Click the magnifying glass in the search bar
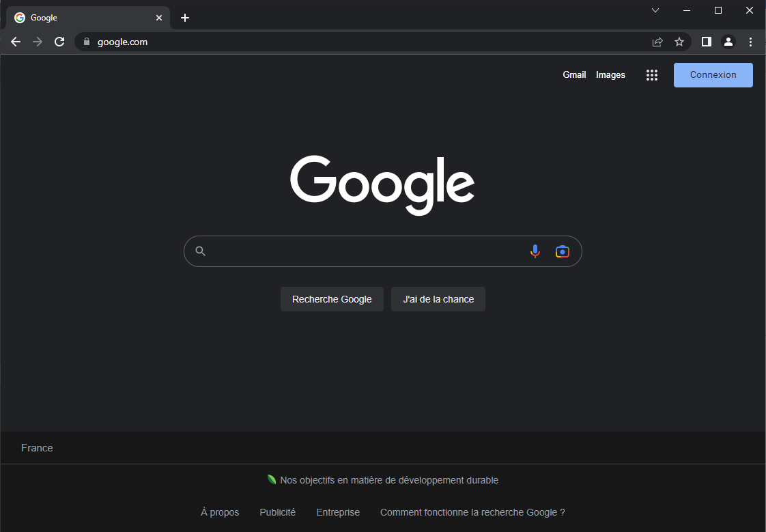 [x=200, y=251]
